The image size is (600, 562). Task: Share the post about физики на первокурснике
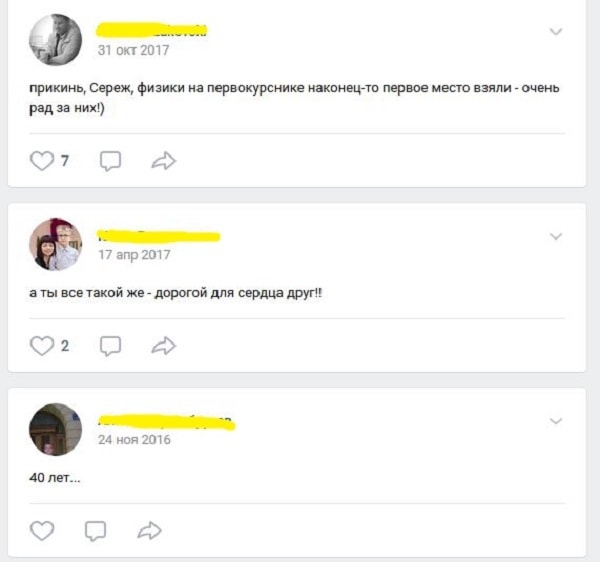click(x=163, y=161)
